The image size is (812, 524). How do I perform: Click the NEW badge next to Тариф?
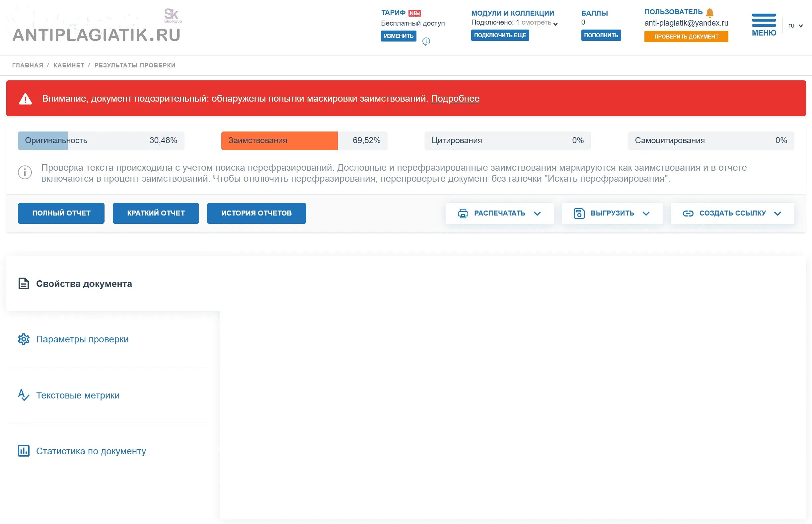pos(414,13)
